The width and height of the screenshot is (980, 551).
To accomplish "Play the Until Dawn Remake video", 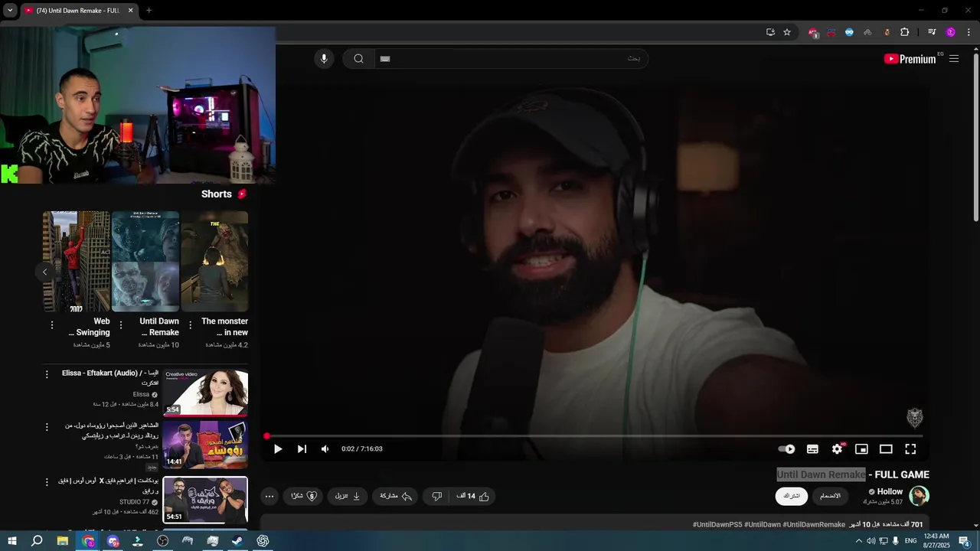I will pyautogui.click(x=278, y=449).
